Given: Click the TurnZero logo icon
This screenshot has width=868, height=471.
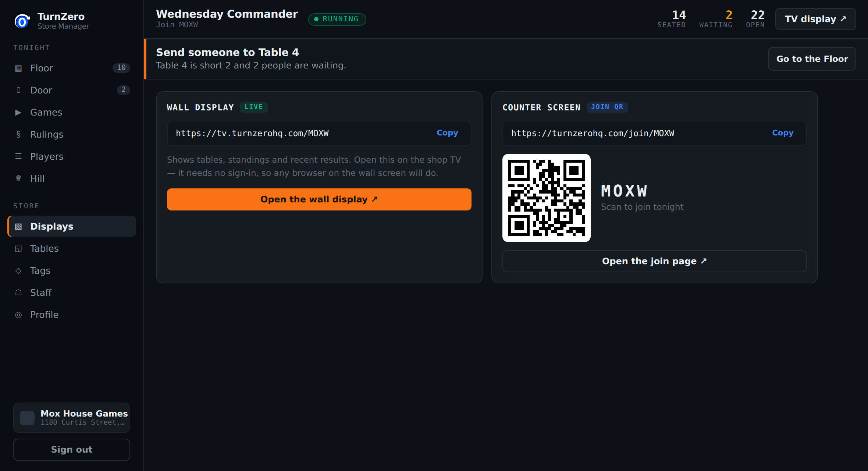Looking at the screenshot, I should (x=22, y=21).
